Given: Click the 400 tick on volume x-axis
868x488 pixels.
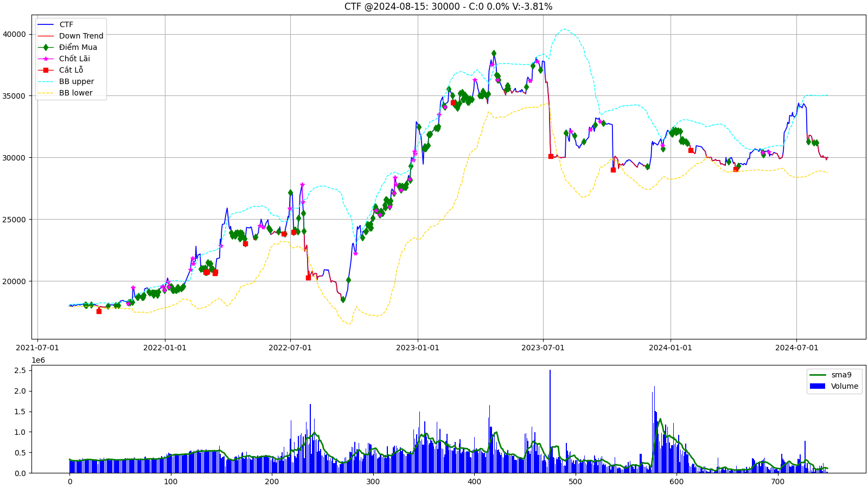Looking at the screenshot, I should click(x=474, y=481).
